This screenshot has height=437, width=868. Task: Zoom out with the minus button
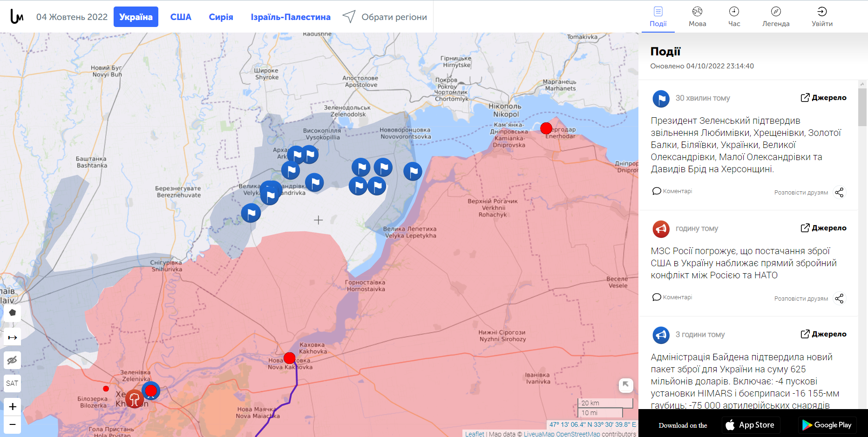(x=13, y=424)
